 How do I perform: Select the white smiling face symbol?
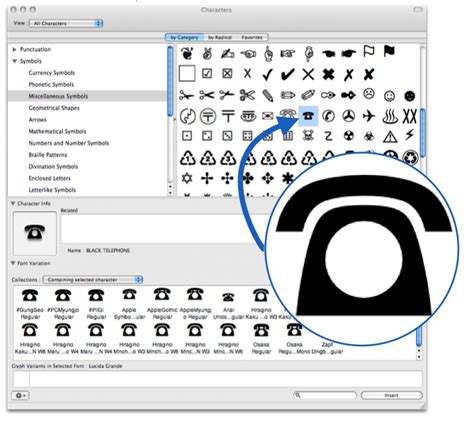[389, 96]
